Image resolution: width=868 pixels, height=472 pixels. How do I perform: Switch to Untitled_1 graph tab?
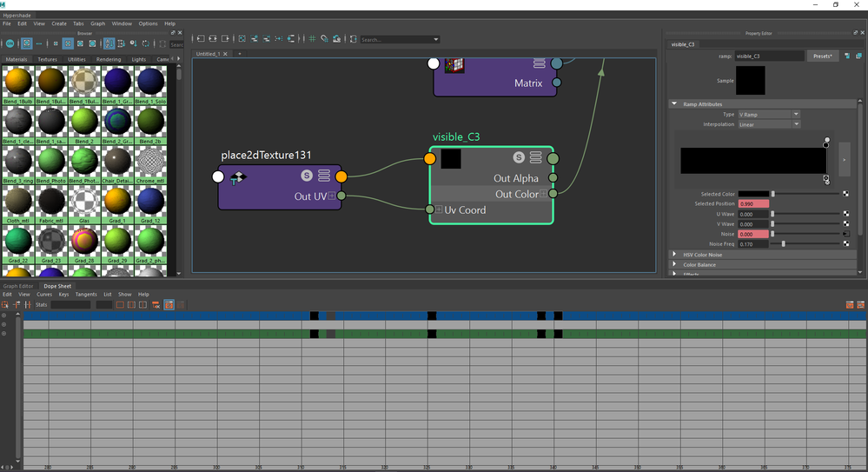click(x=209, y=54)
